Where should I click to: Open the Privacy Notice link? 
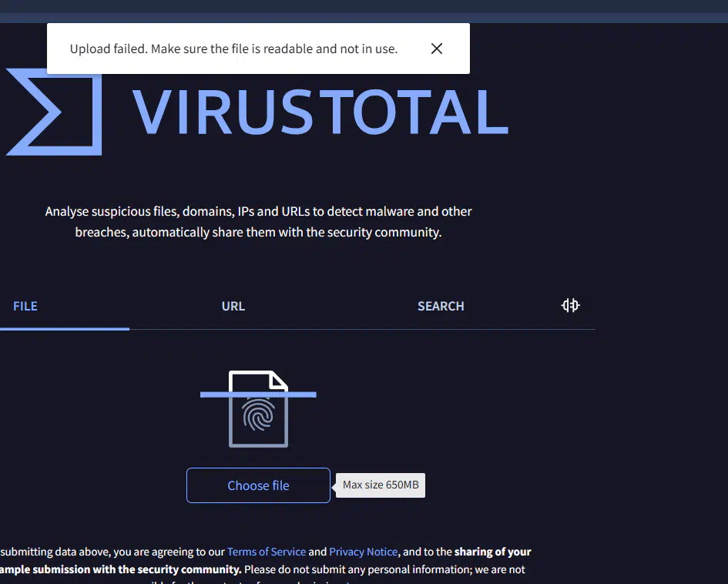pyautogui.click(x=364, y=552)
